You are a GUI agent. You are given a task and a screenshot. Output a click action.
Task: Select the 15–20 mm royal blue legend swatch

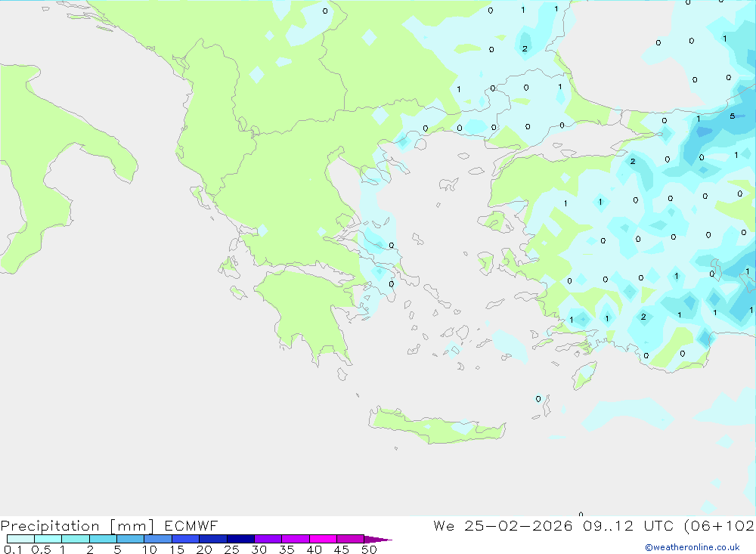(x=185, y=539)
